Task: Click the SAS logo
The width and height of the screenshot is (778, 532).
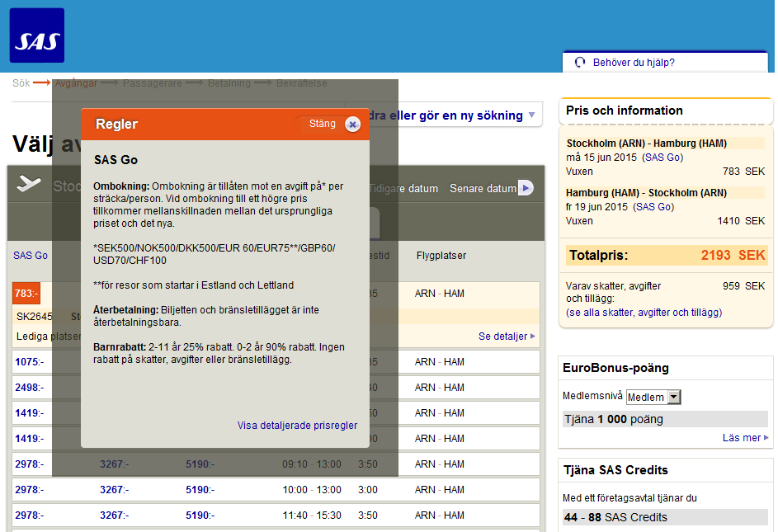Action: click(x=37, y=35)
